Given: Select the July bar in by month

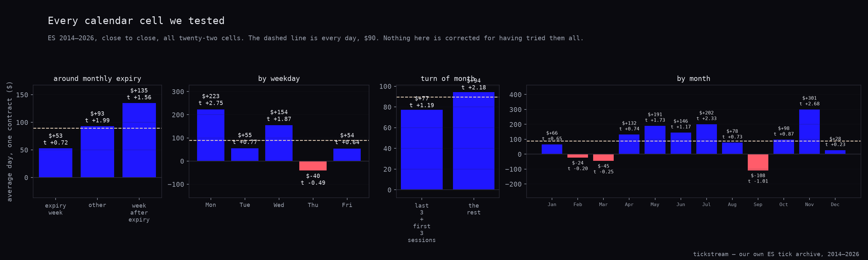Looking at the screenshot, I should point(707,139).
